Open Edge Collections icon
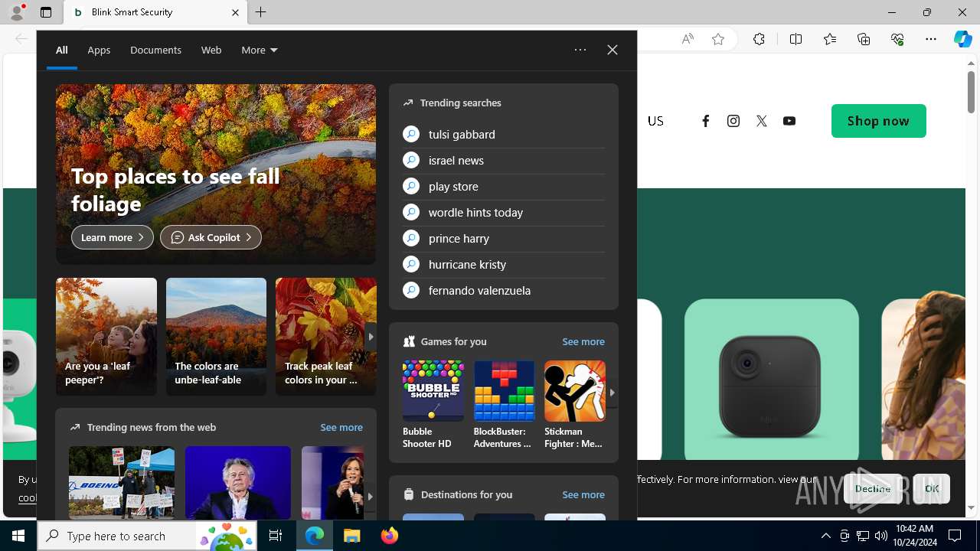Image resolution: width=980 pixels, height=551 pixels. tap(864, 39)
